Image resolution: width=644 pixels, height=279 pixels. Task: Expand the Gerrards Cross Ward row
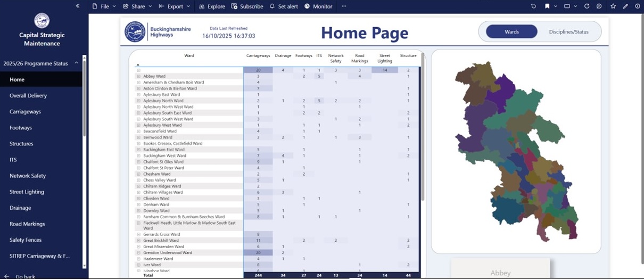coord(138,234)
